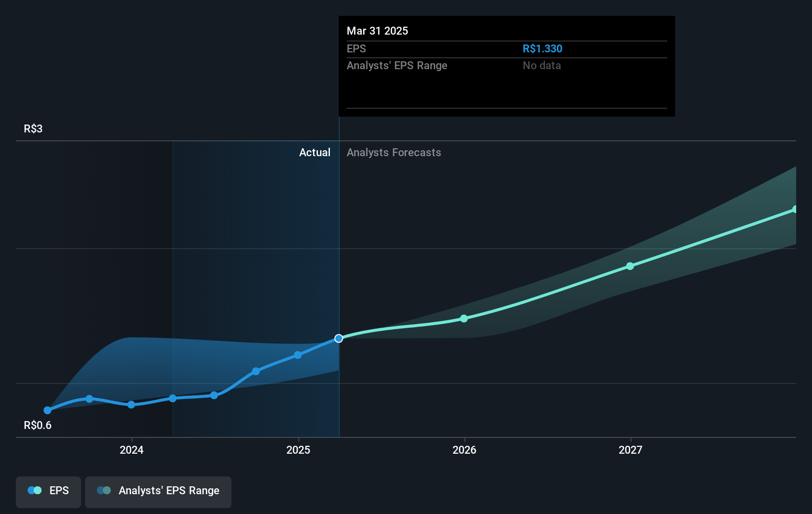Image resolution: width=812 pixels, height=514 pixels.
Task: Click the EPS legend color dots icon
Action: tap(35, 490)
